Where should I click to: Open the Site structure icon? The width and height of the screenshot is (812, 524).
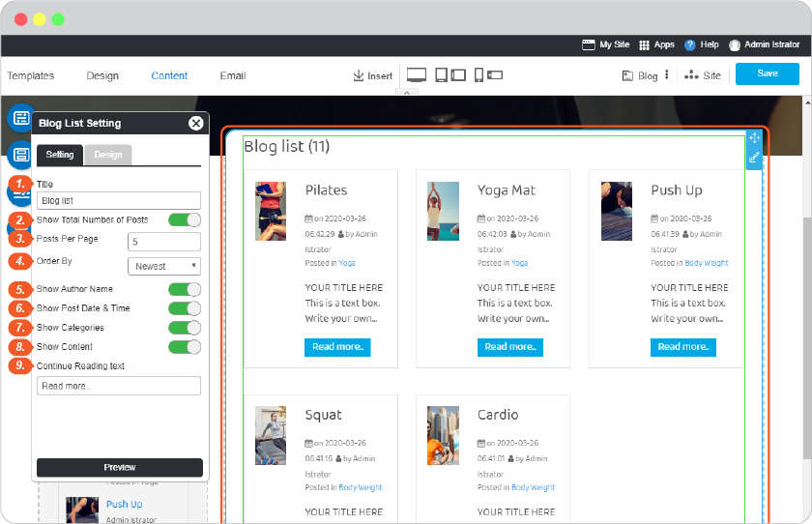pyautogui.click(x=691, y=75)
